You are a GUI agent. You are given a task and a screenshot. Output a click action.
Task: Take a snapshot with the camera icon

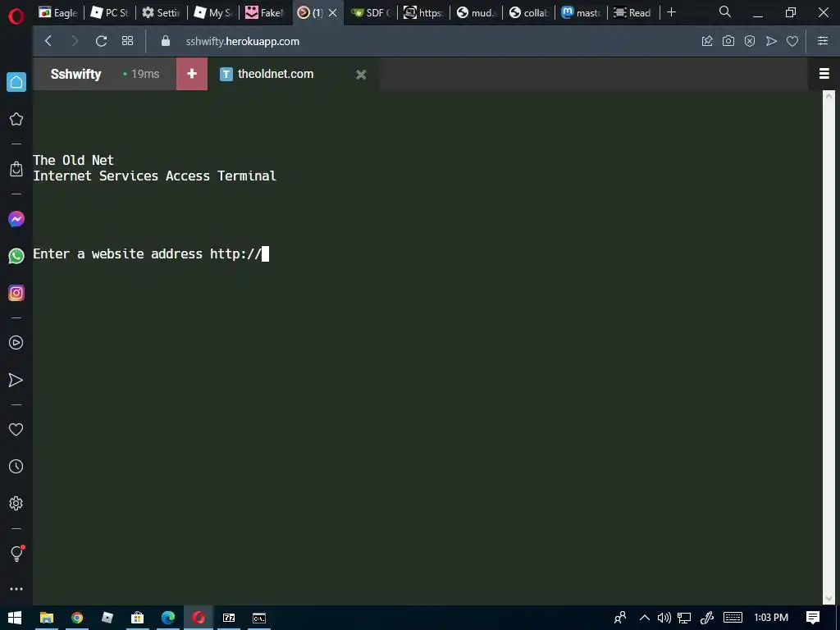(728, 41)
